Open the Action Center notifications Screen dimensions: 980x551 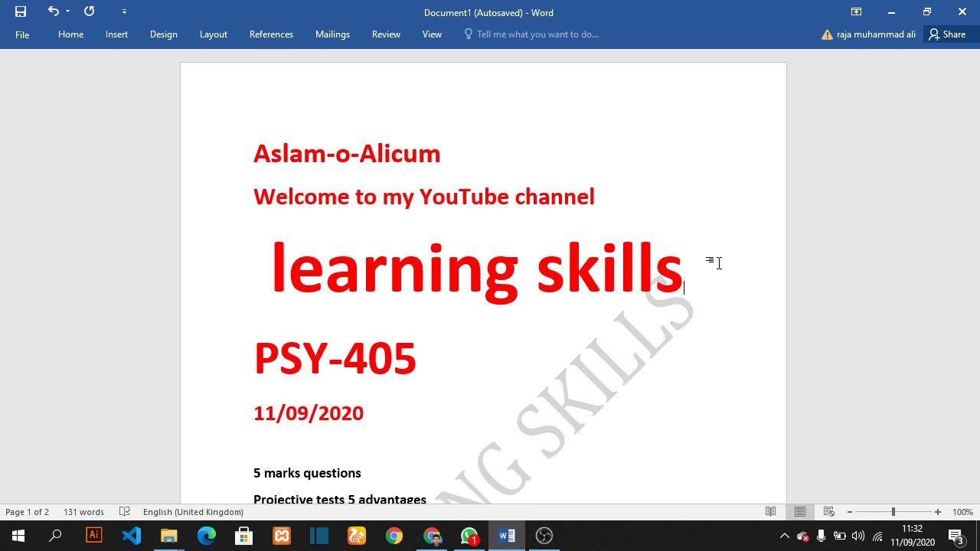point(956,536)
